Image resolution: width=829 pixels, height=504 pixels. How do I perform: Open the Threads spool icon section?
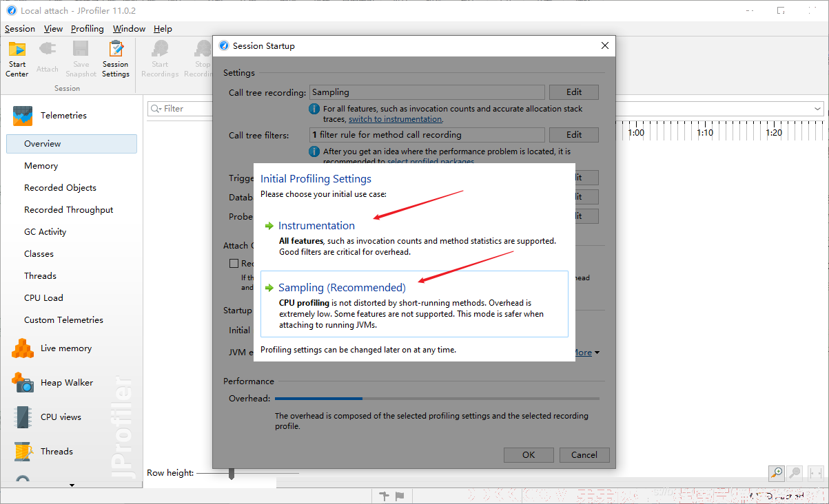(x=23, y=452)
